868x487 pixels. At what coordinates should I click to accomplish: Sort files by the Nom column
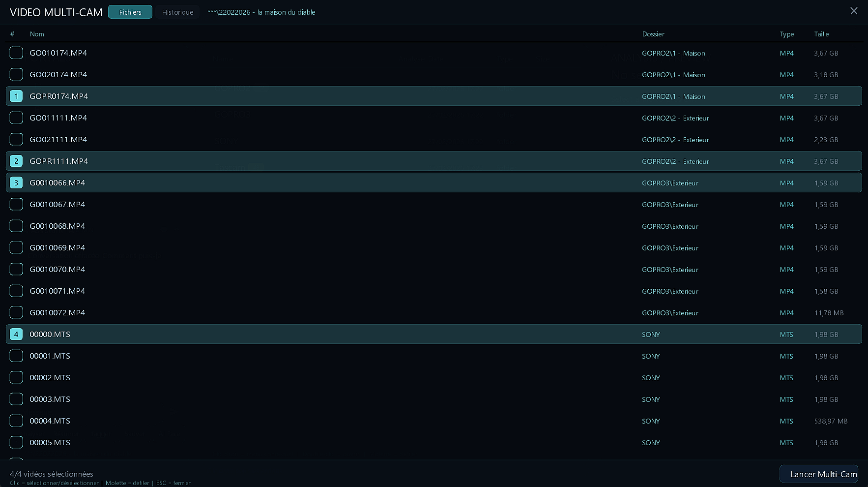(37, 34)
